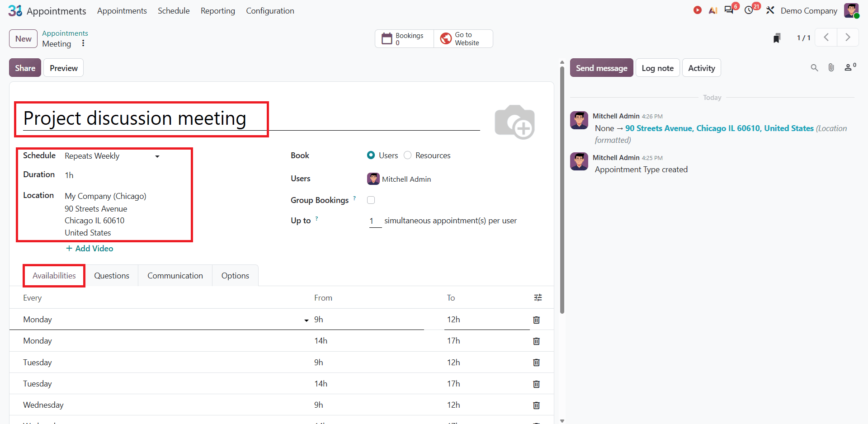
Task: Enable the Group Bookings checkbox
Action: (x=371, y=200)
